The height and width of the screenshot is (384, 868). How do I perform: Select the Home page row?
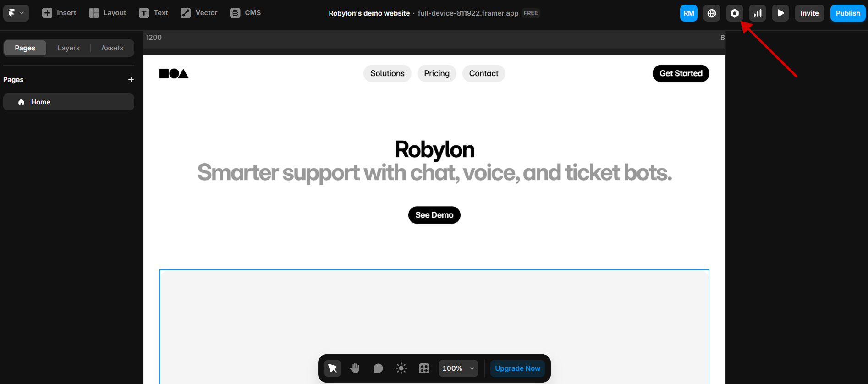[x=69, y=102]
